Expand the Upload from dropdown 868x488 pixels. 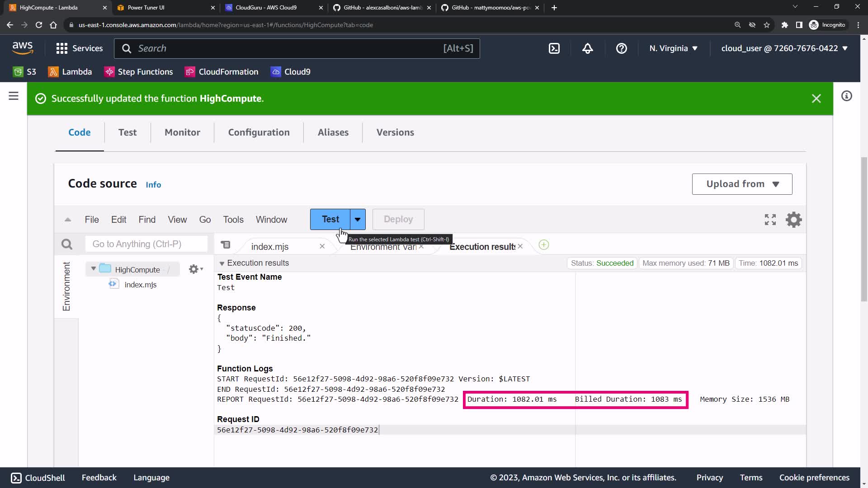(x=742, y=184)
